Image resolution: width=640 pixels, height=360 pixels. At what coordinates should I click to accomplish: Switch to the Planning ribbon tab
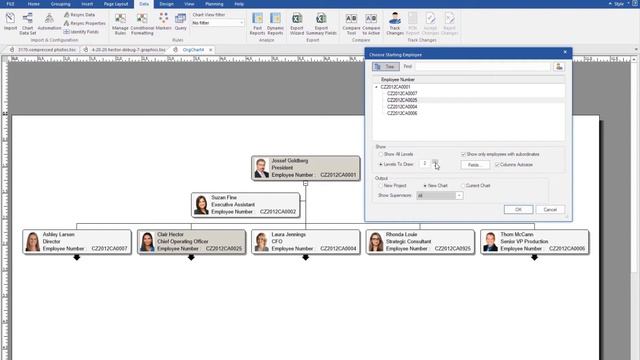pyautogui.click(x=214, y=4)
